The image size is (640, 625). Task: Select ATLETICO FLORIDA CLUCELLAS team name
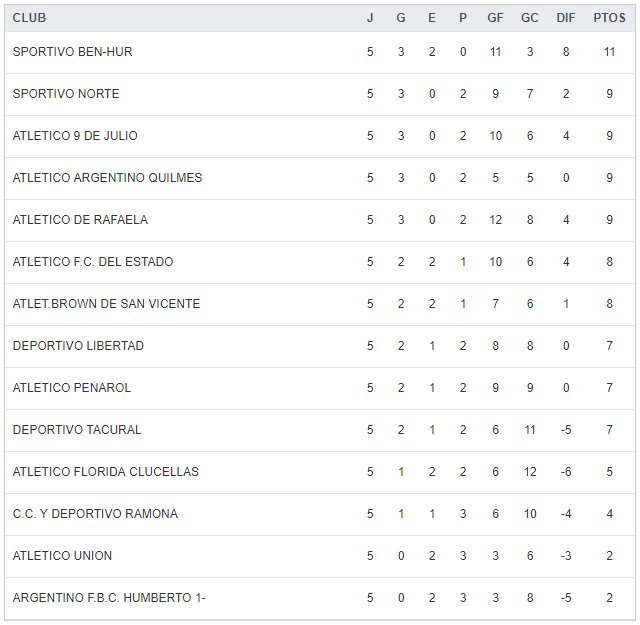(106, 472)
